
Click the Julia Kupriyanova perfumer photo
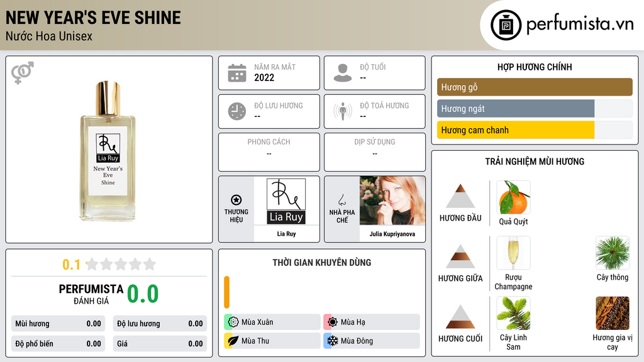[392, 200]
